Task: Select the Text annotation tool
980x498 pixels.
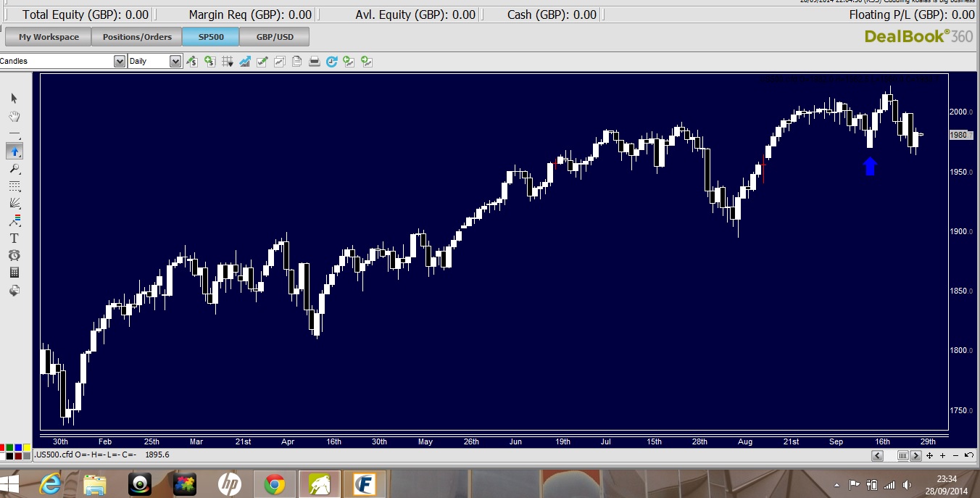Action: (14, 238)
